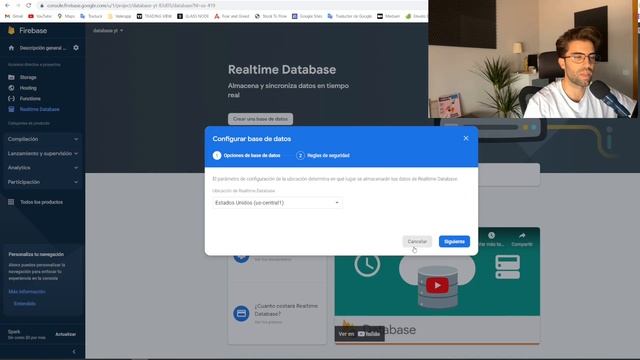Click the Descripción general label in sidebar
This screenshot has width=640, height=360.
click(x=42, y=48)
